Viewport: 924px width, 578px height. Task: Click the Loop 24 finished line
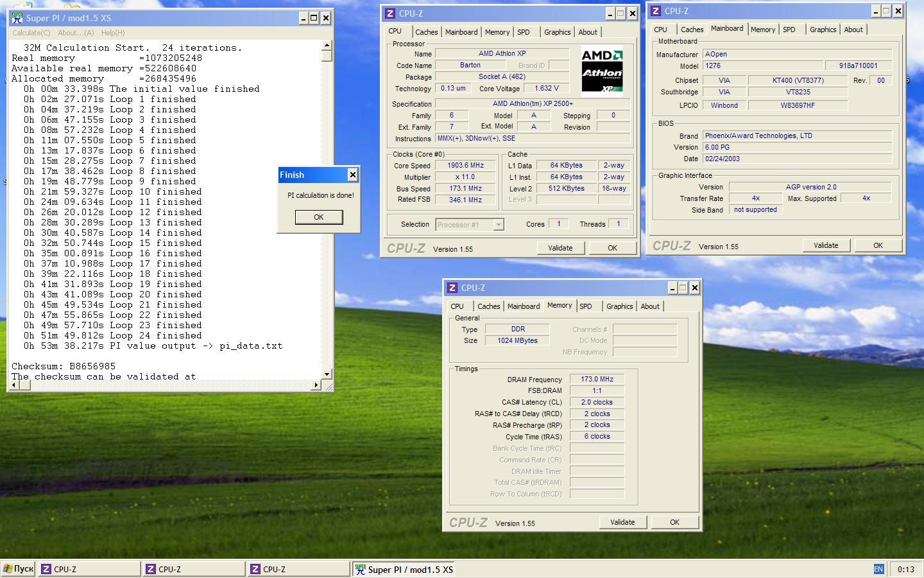(x=112, y=335)
